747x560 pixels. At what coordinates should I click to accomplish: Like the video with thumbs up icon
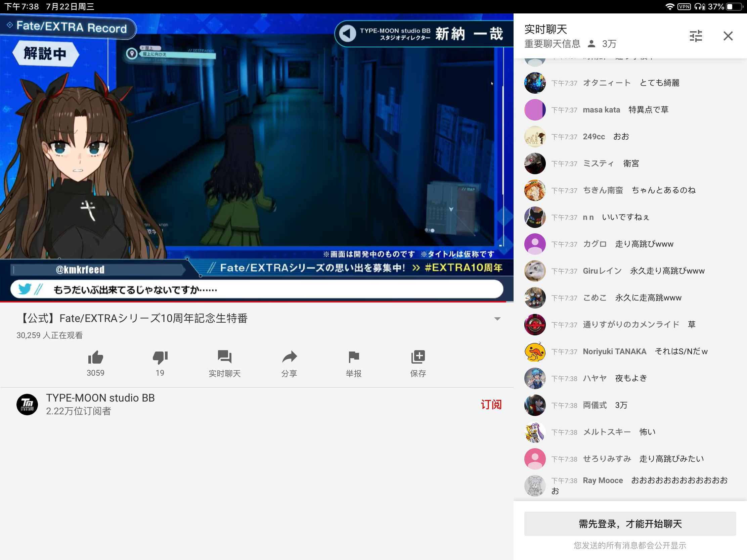pos(96,357)
